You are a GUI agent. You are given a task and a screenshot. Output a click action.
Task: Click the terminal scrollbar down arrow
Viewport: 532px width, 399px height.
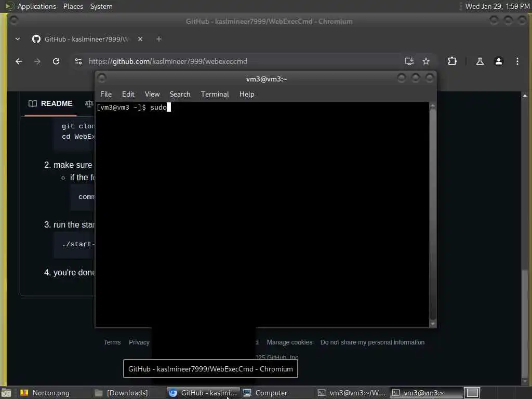(433, 324)
